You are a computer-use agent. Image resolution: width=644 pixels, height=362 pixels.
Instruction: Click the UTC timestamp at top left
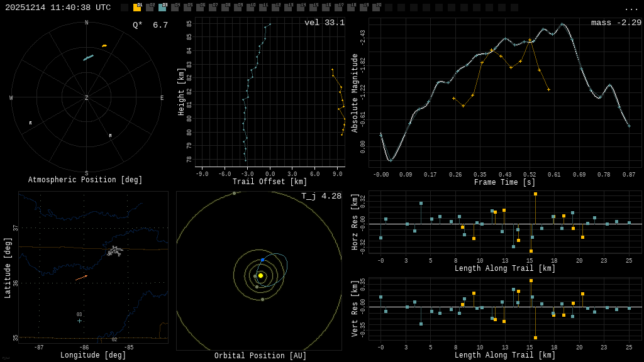pyautogui.click(x=58, y=8)
